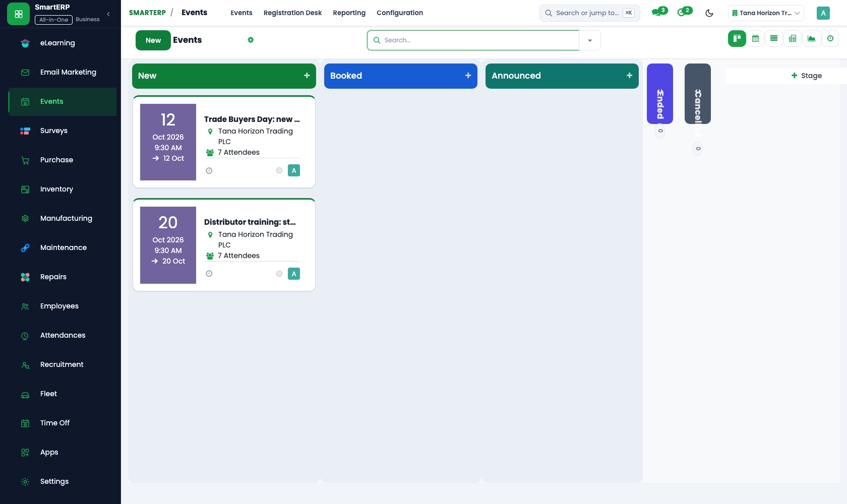
Task: Click the gear icon beside the Events title
Action: [251, 40]
